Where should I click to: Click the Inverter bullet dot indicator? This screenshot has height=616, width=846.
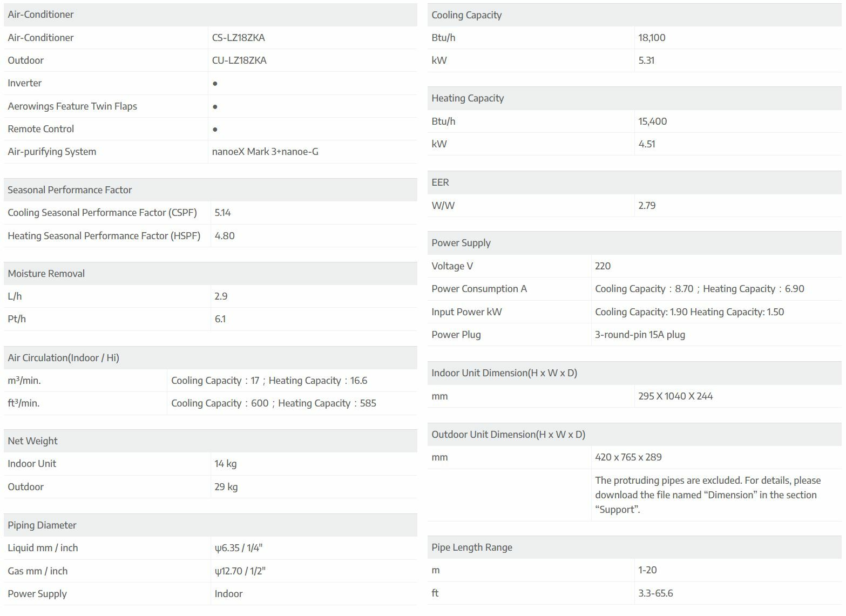tap(215, 84)
